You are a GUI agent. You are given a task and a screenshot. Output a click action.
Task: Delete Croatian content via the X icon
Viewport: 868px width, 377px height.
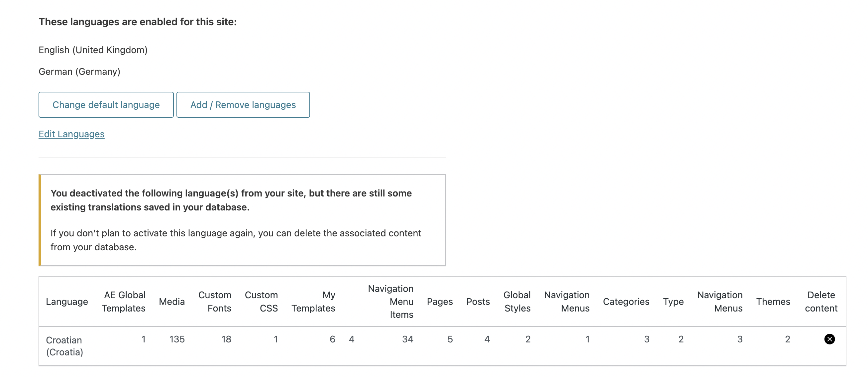(x=829, y=339)
